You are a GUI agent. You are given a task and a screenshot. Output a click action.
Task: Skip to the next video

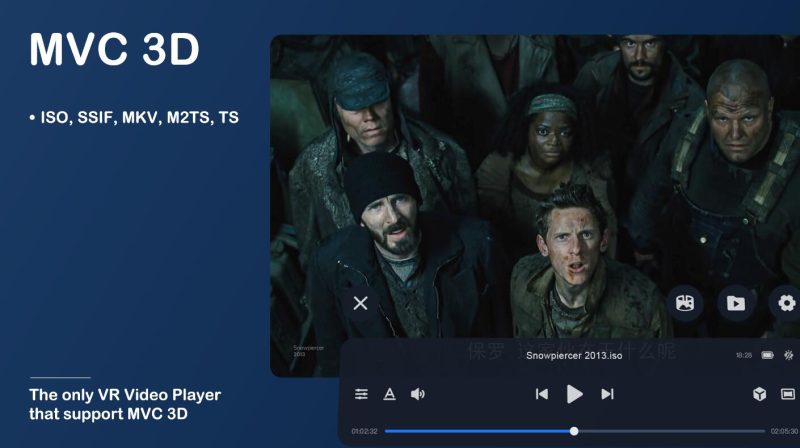click(x=607, y=394)
